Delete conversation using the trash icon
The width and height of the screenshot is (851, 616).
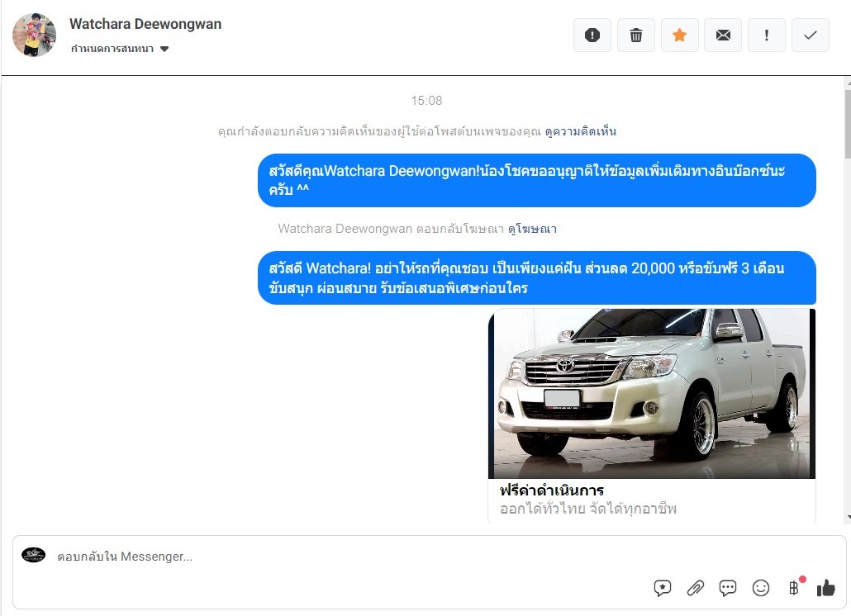[x=636, y=36]
